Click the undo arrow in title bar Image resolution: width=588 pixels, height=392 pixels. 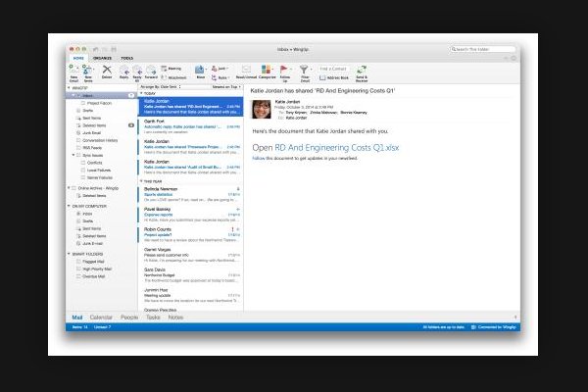point(96,49)
